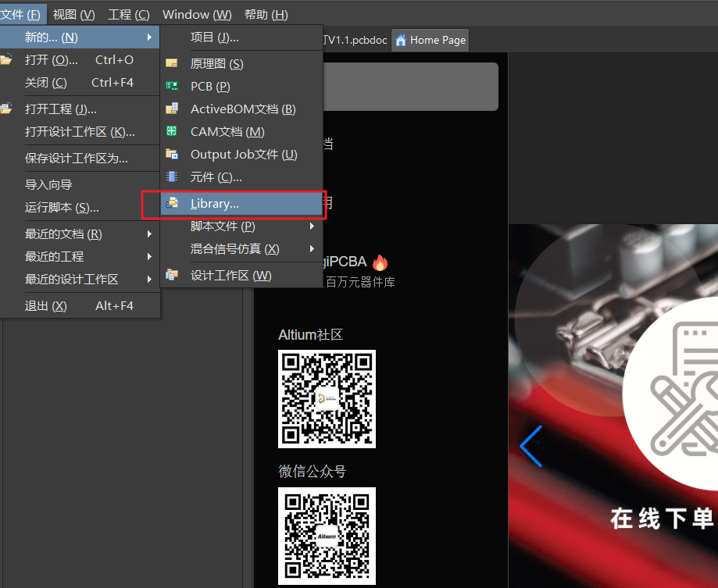718x588 pixels.
Task: Switch to the V1.1.pcbdoc tab
Action: click(357, 41)
